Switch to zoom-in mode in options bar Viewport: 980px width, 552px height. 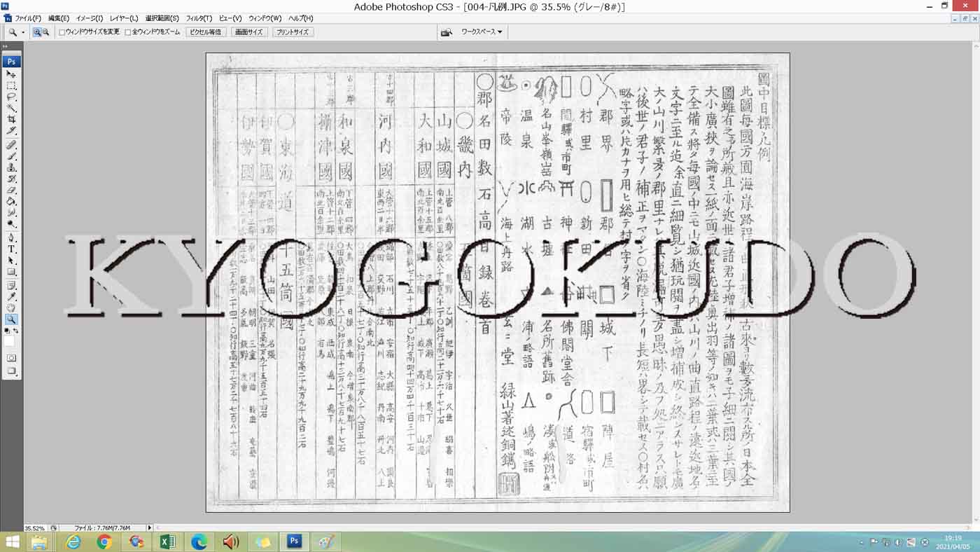[37, 32]
